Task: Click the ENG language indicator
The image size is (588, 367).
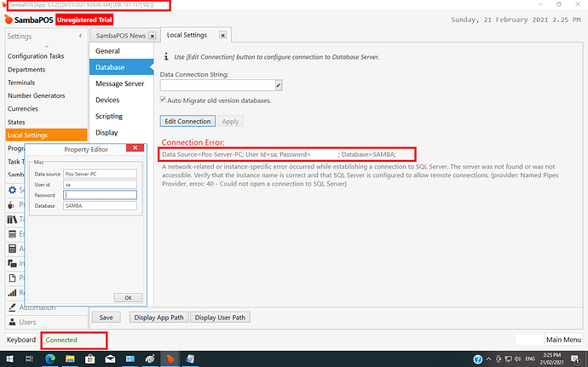Action: coord(530,359)
